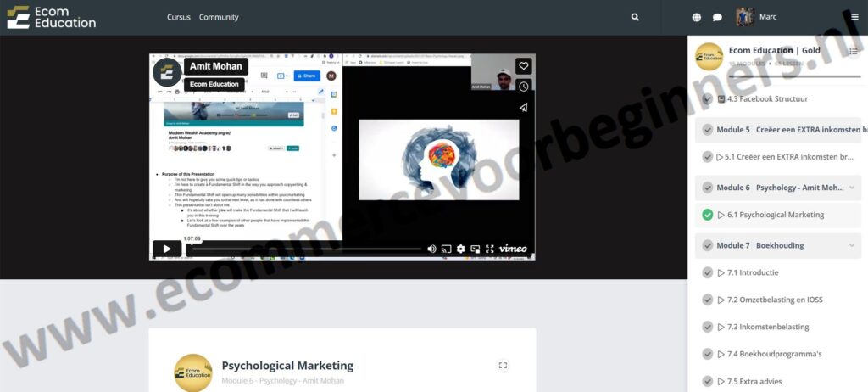Expand lesson card with the focus-mode icon
Screen dimensions: 868x392
click(x=503, y=366)
